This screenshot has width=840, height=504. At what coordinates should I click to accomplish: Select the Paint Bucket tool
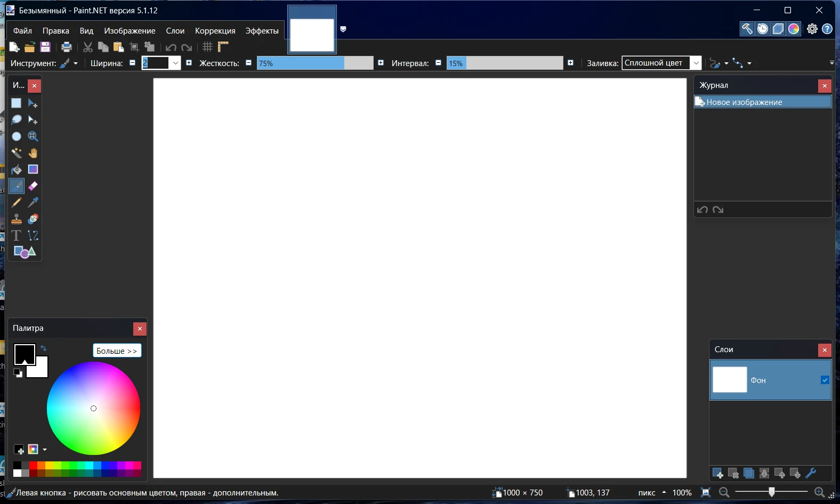point(17,169)
